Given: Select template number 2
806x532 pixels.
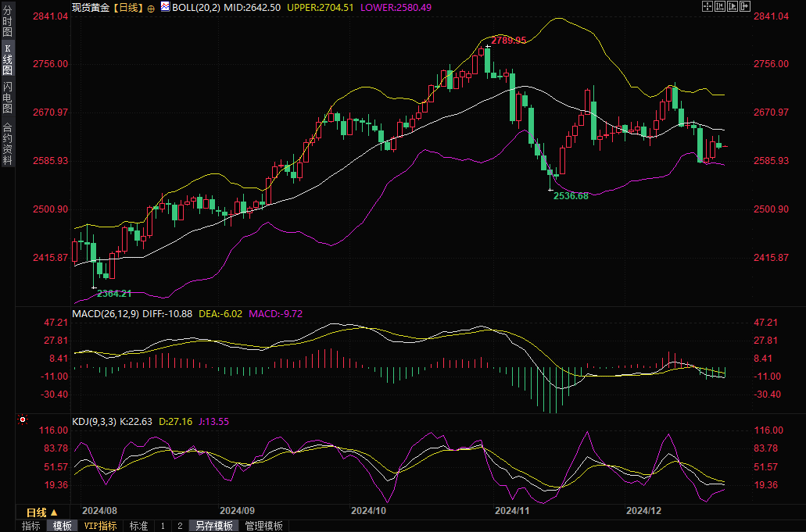Looking at the screenshot, I should pyautogui.click(x=179, y=526).
